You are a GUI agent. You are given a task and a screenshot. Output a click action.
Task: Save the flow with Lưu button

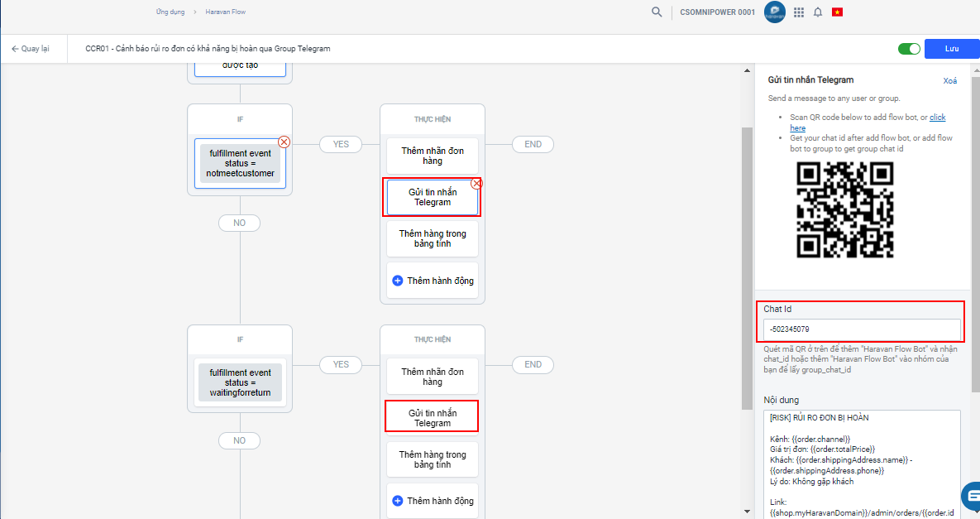tap(952, 49)
